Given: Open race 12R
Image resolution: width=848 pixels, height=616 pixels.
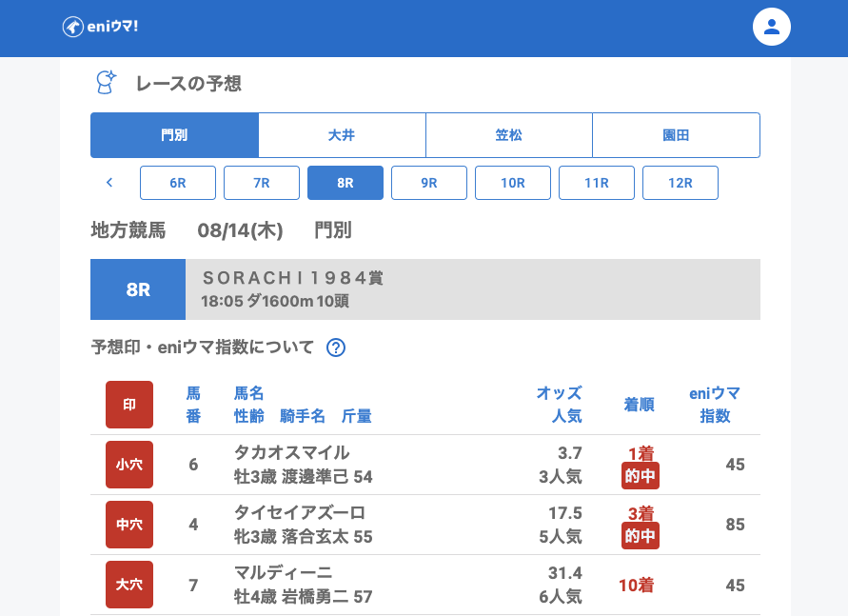Looking at the screenshot, I should [680, 183].
